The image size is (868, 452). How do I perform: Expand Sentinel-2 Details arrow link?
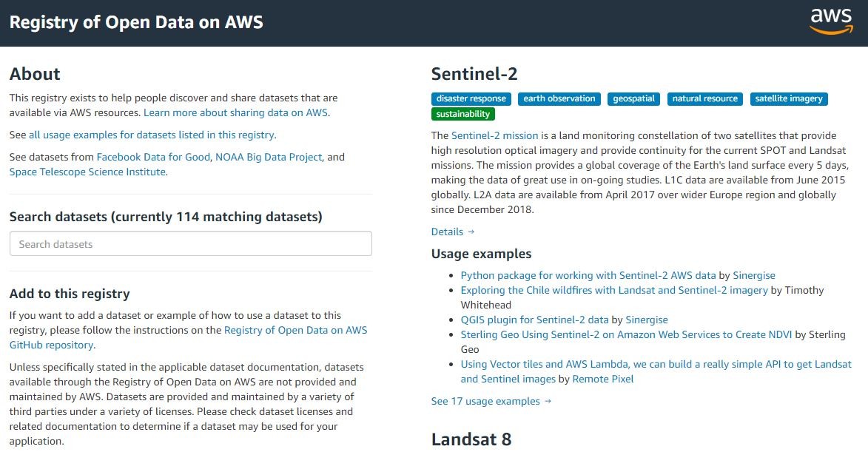coord(452,232)
